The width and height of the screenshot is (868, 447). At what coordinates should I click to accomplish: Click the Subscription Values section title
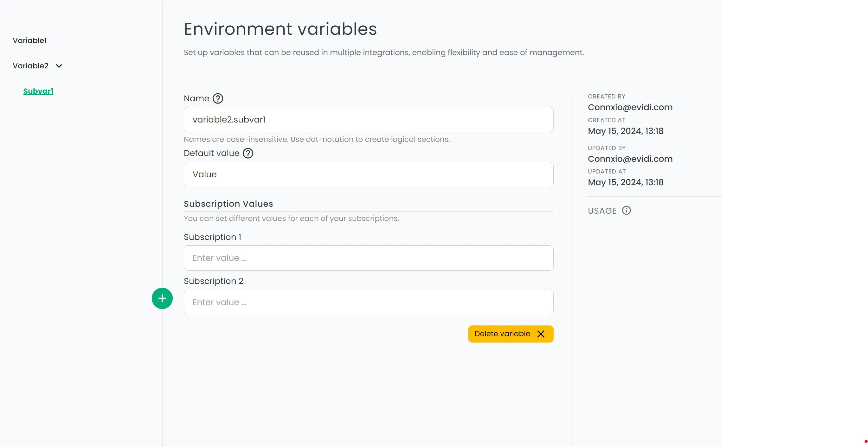pyautogui.click(x=228, y=204)
